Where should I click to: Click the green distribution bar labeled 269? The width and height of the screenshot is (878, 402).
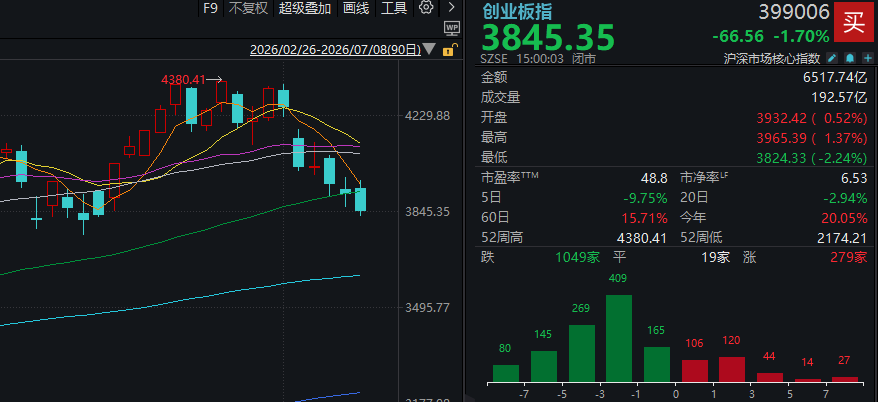click(581, 353)
